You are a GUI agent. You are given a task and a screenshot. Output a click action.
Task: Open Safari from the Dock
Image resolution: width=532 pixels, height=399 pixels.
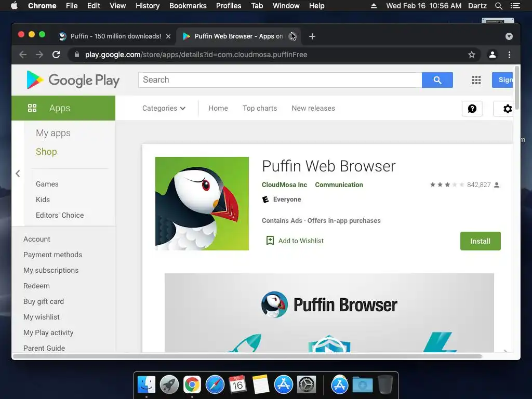pos(215,385)
